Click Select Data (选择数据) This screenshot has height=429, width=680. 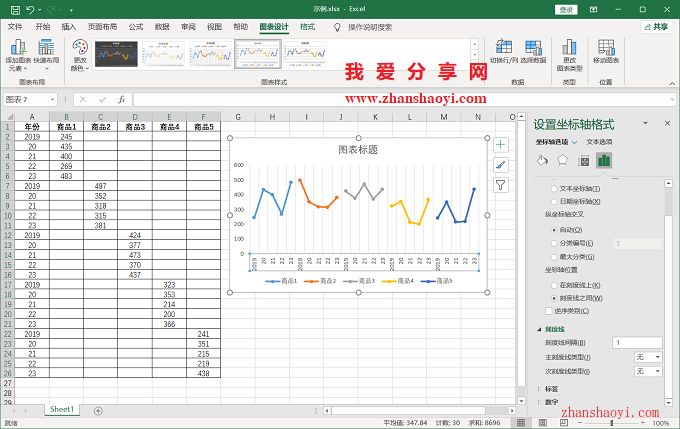pyautogui.click(x=533, y=51)
